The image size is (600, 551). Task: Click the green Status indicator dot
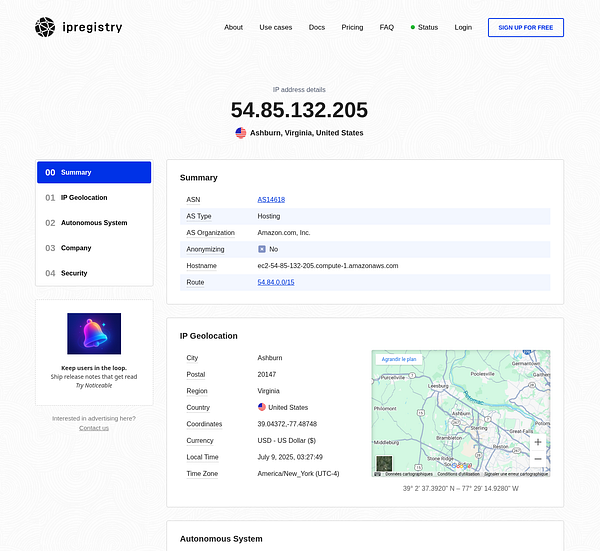pos(412,27)
